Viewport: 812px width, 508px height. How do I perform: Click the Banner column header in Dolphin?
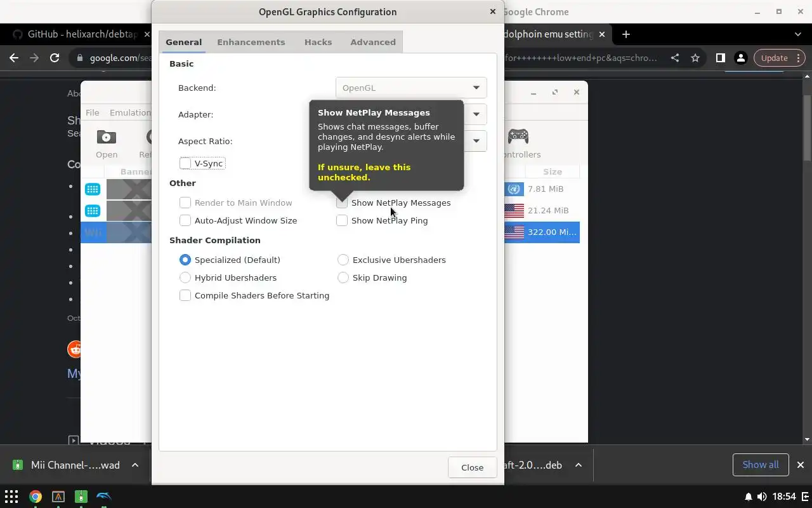click(136, 171)
